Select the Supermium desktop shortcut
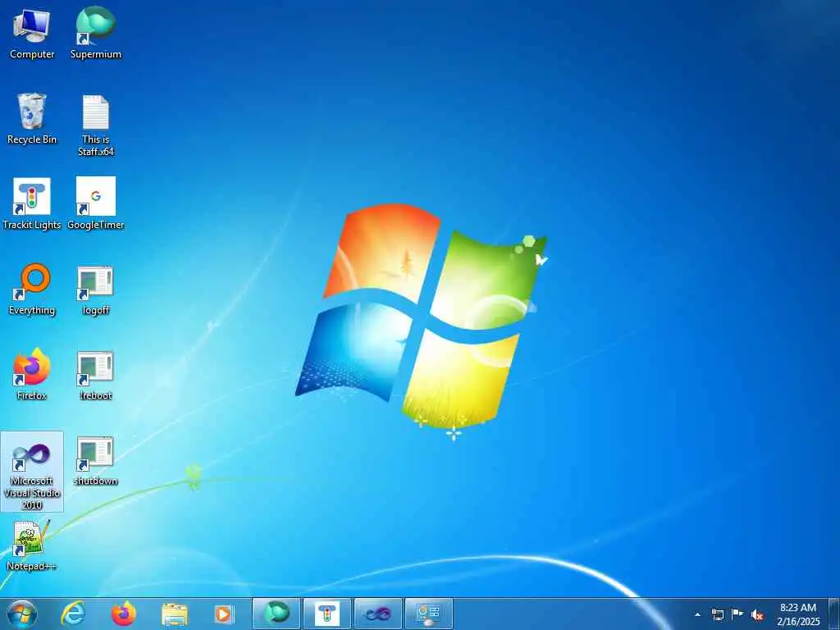 tap(96, 34)
